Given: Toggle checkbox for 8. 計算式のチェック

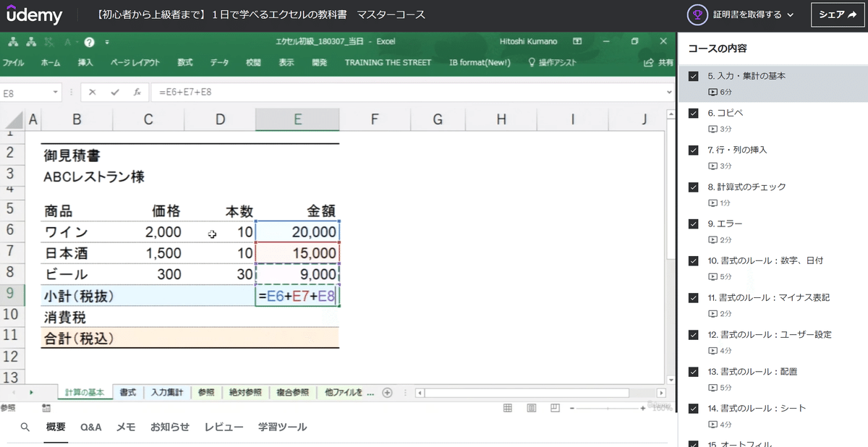Looking at the screenshot, I should (694, 187).
